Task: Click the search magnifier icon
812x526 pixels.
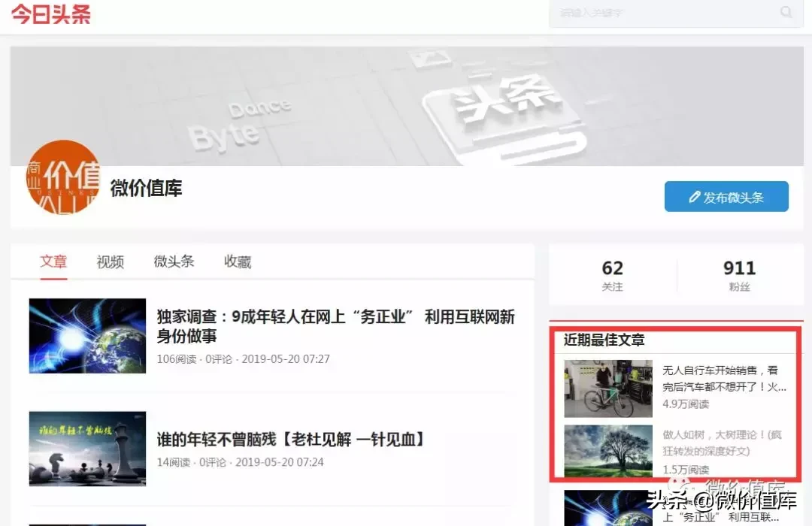Action: (785, 11)
